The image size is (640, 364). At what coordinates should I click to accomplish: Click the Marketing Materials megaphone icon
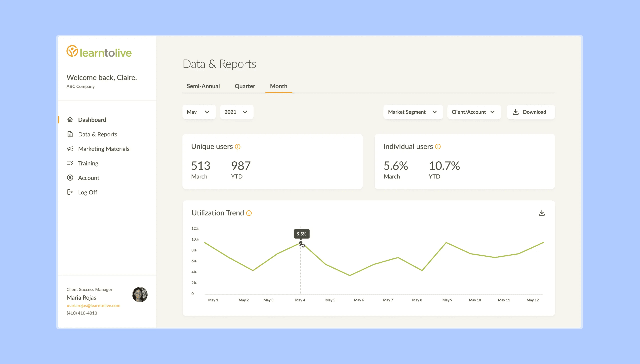click(70, 149)
